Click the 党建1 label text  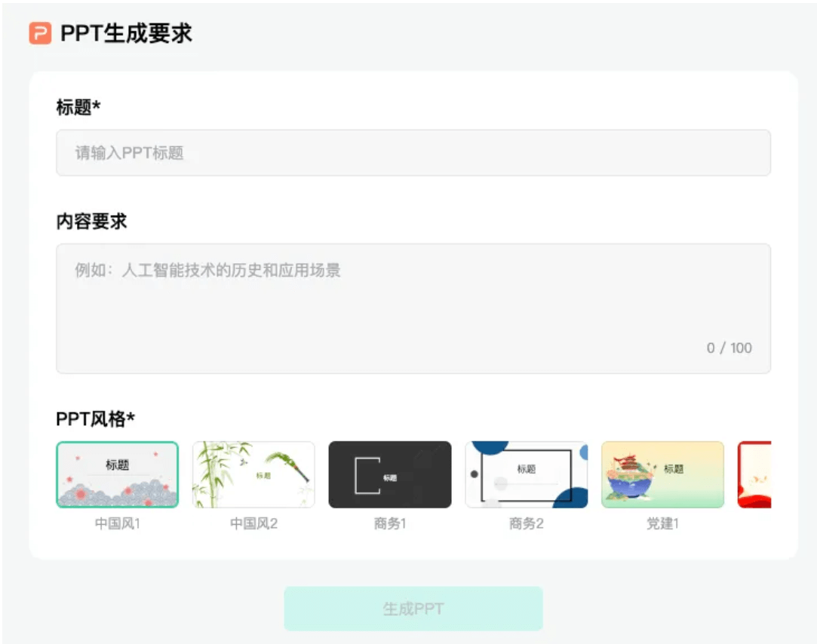click(663, 523)
